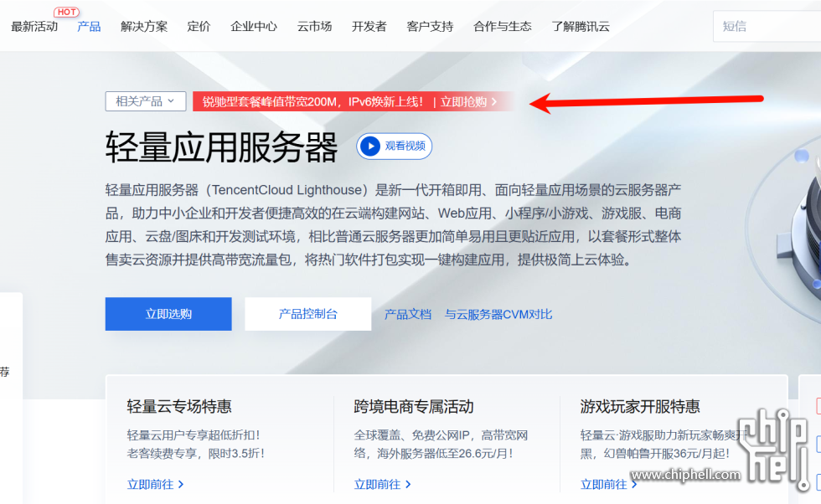Open the 了解腾讯云 navigation item

(581, 27)
